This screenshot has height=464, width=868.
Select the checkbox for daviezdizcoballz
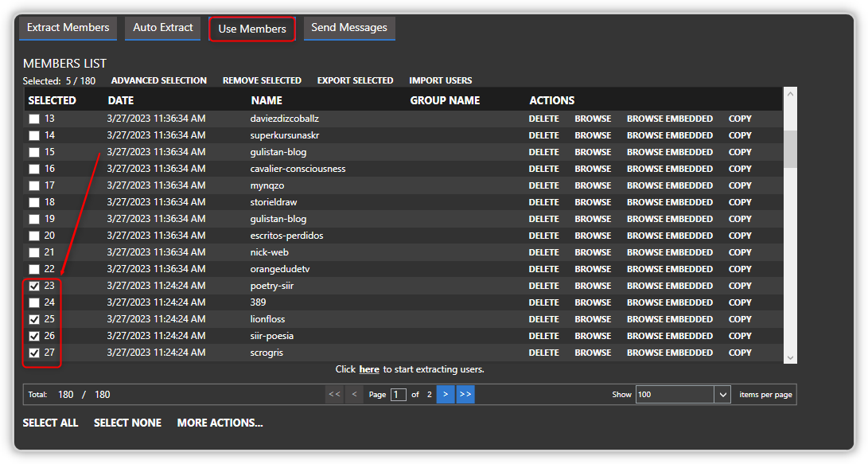tap(33, 118)
